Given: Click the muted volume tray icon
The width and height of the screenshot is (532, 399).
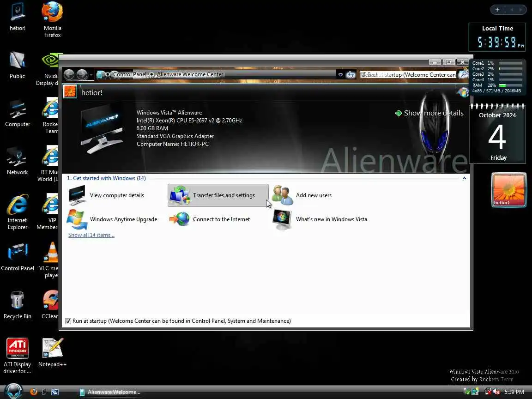Looking at the screenshot, I should pyautogui.click(x=496, y=392).
